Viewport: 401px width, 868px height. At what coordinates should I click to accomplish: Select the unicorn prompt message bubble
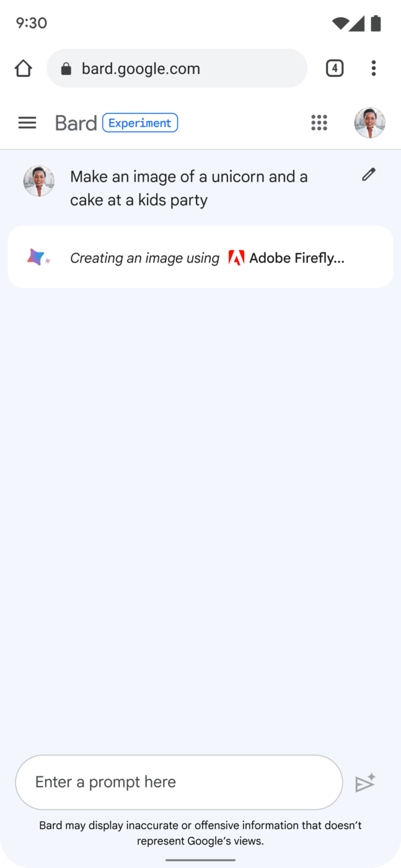click(189, 188)
